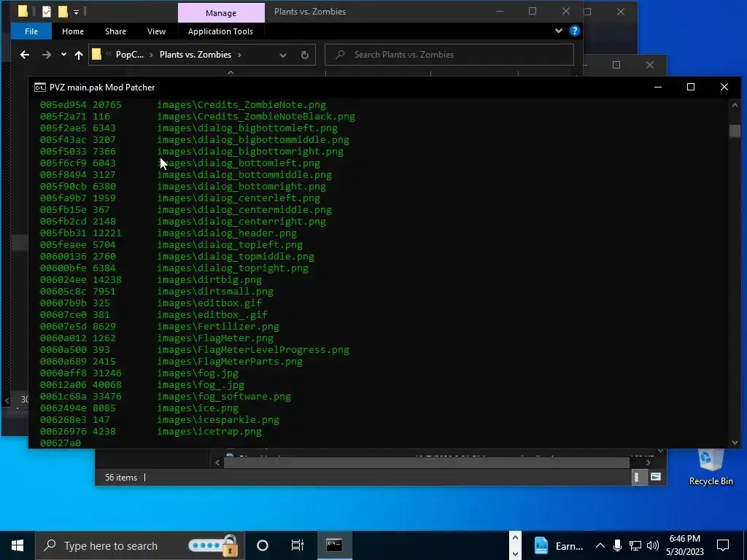Viewport: 747px width, 560px height.
Task: Go forward in Explorer navigation
Action: (x=46, y=55)
